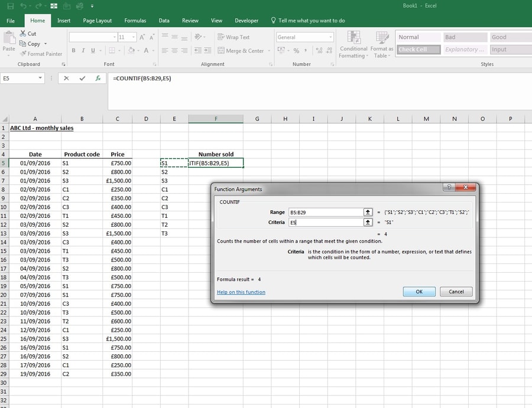
Task: Click the Undo arrow icon
Action: [23, 6]
